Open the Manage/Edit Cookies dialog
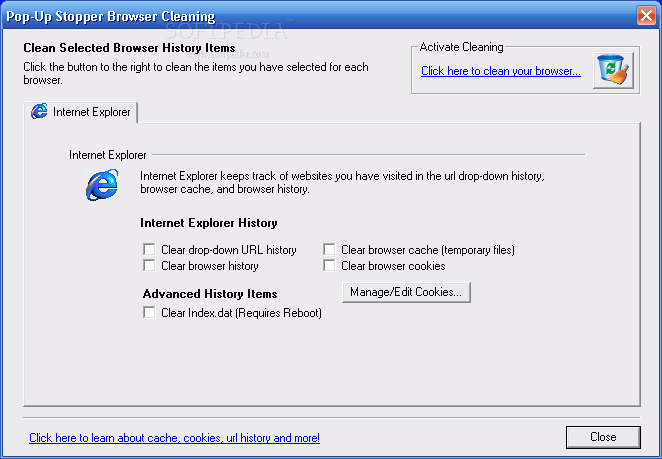 (406, 292)
